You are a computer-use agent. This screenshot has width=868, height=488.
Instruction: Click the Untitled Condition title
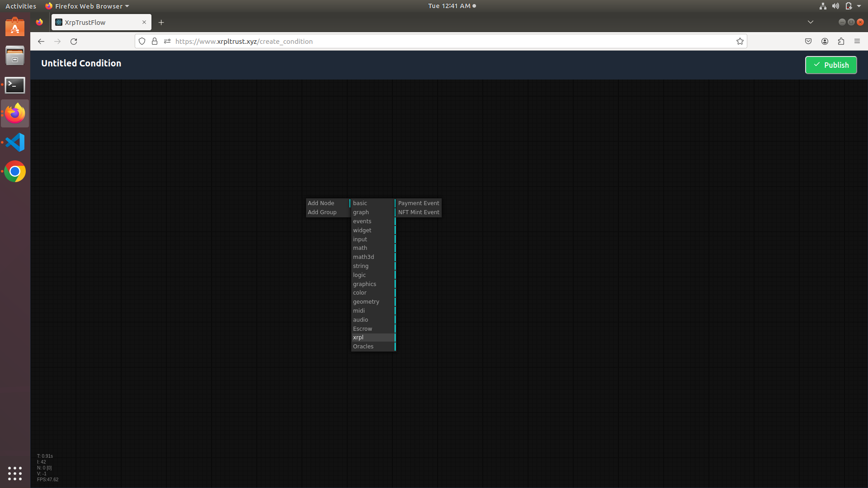(81, 63)
